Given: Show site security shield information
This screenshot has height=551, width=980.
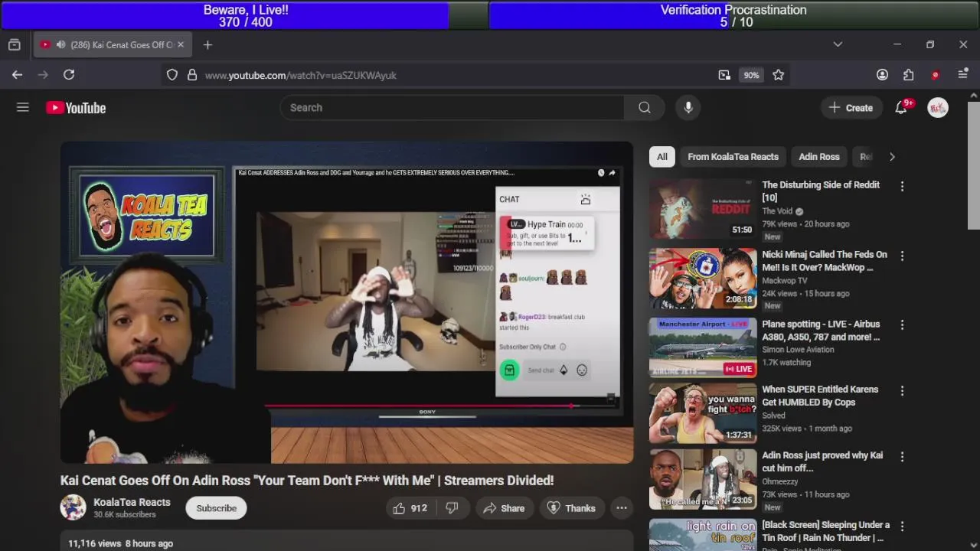Looking at the screenshot, I should (x=172, y=75).
